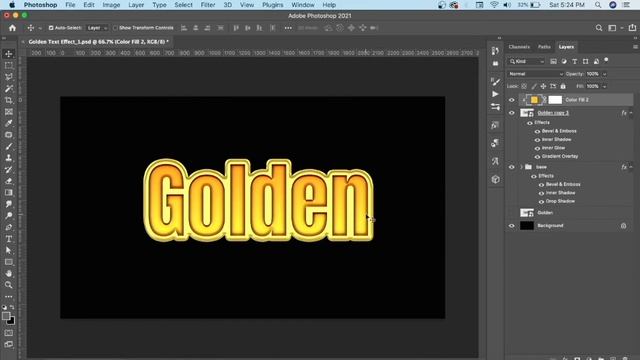The image size is (640, 360).
Task: Select the Clone Stamp tool
Action: click(x=9, y=158)
